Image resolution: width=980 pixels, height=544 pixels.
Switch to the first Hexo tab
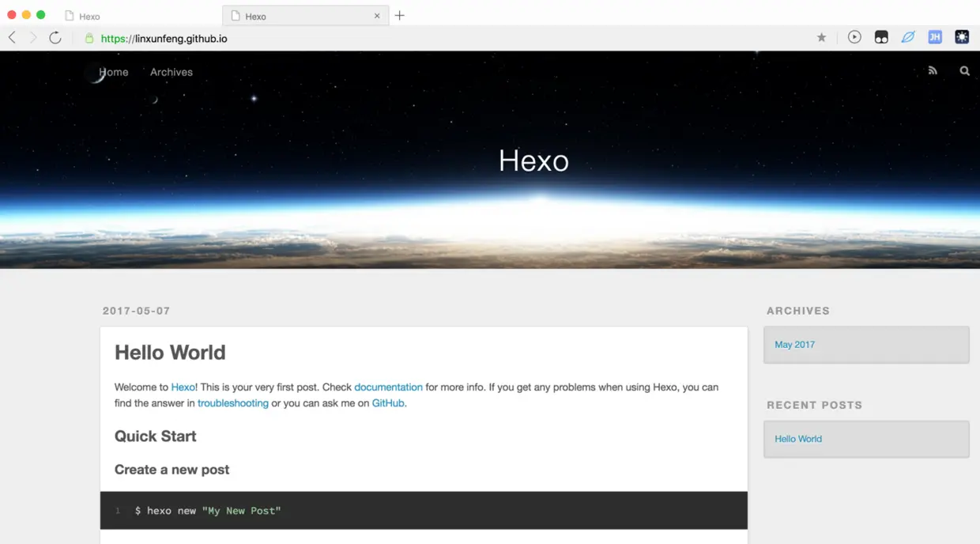coord(139,16)
